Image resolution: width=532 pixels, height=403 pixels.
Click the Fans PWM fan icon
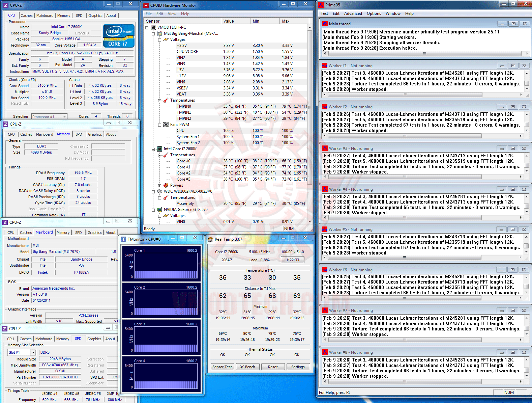pos(166,125)
